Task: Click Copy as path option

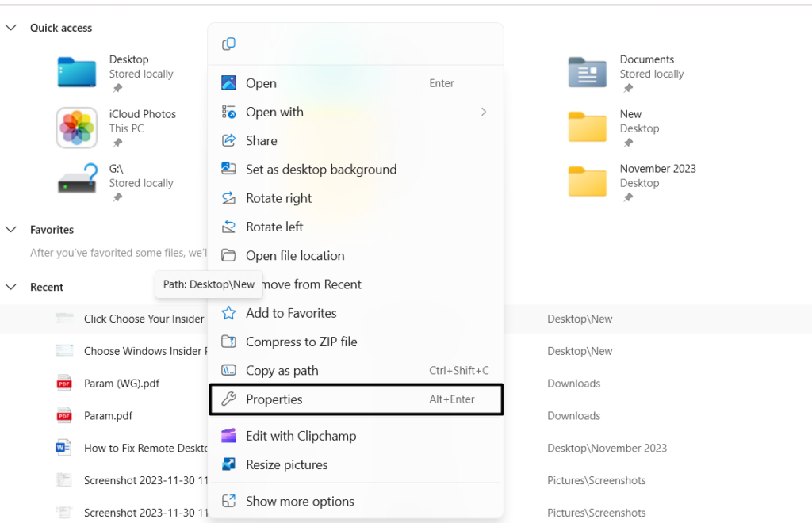Action: coord(282,371)
